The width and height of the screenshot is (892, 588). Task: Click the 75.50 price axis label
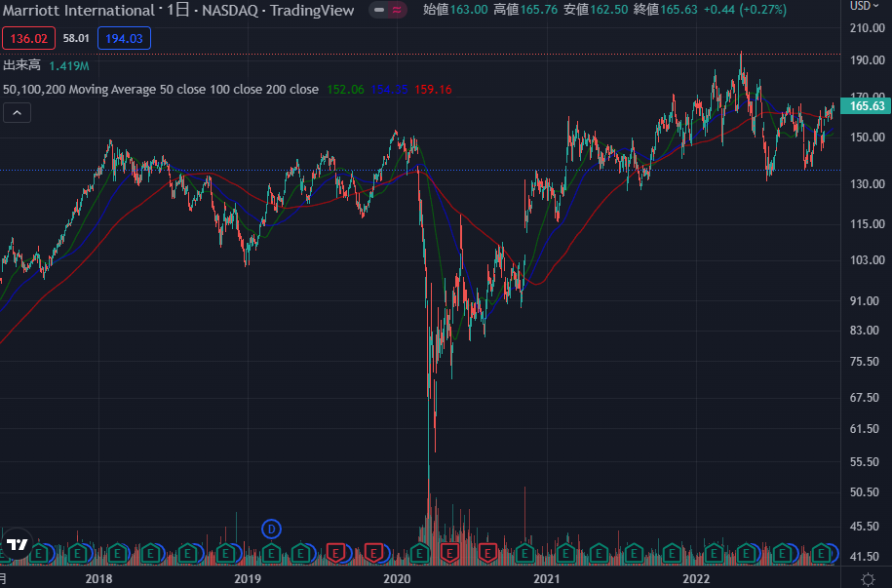tap(865, 362)
